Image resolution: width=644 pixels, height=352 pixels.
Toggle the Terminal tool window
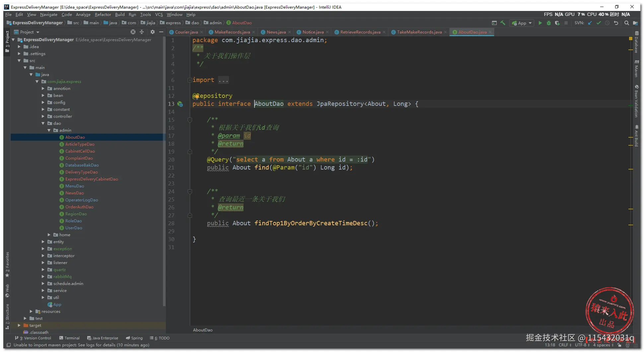coord(69,338)
